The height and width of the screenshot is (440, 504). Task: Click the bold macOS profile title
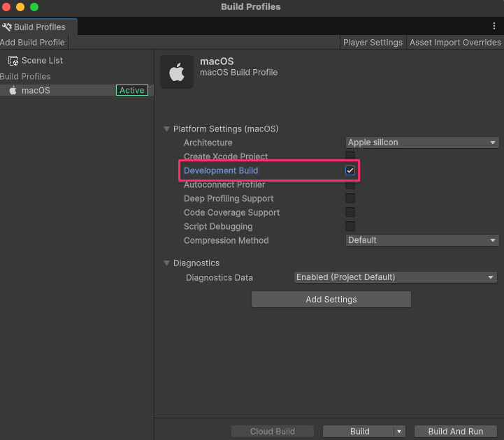tap(217, 61)
